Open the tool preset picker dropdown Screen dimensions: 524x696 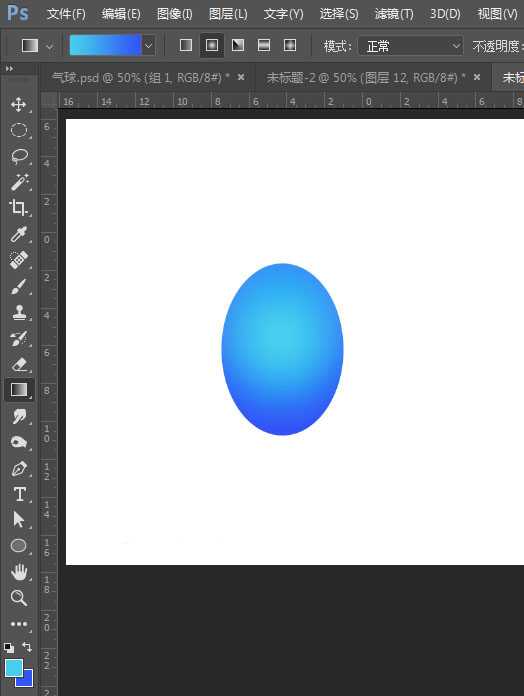[x=50, y=46]
